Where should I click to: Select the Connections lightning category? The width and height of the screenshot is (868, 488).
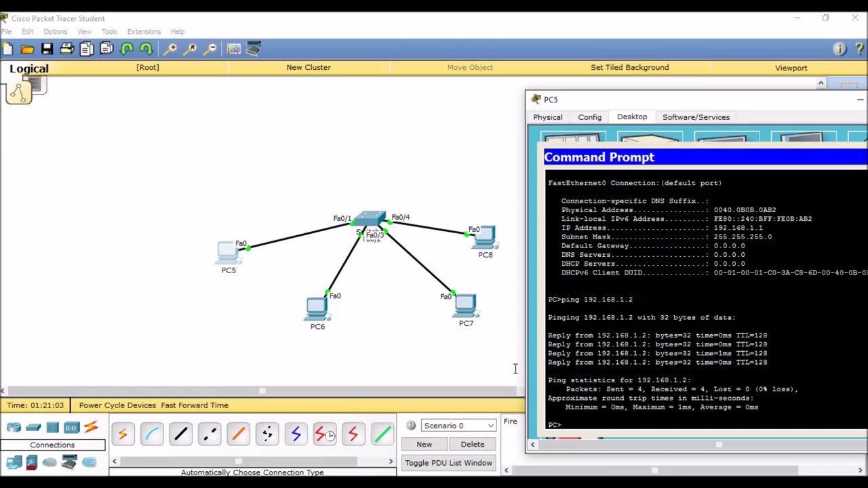[x=91, y=428]
